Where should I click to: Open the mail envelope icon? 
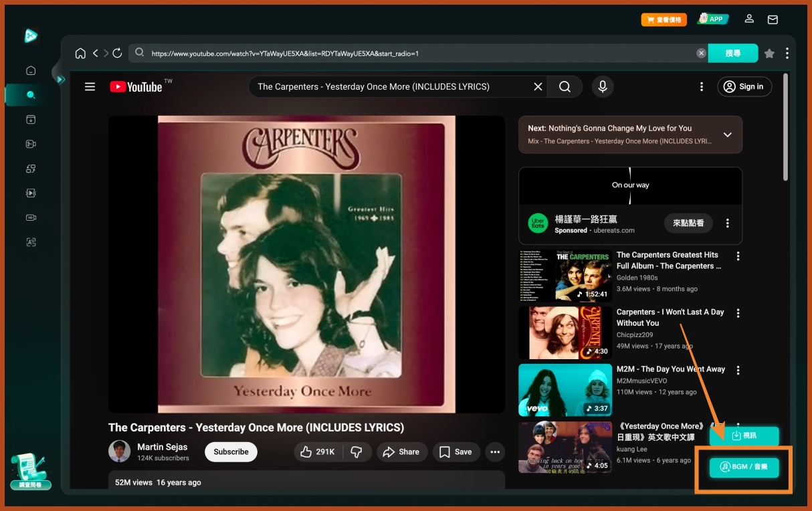773,19
